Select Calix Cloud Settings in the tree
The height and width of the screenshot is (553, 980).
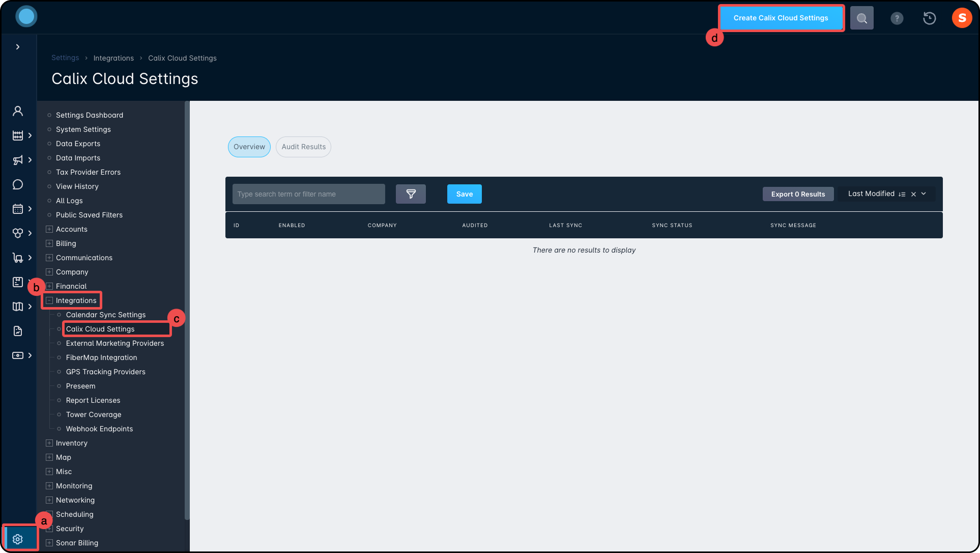[x=100, y=329]
